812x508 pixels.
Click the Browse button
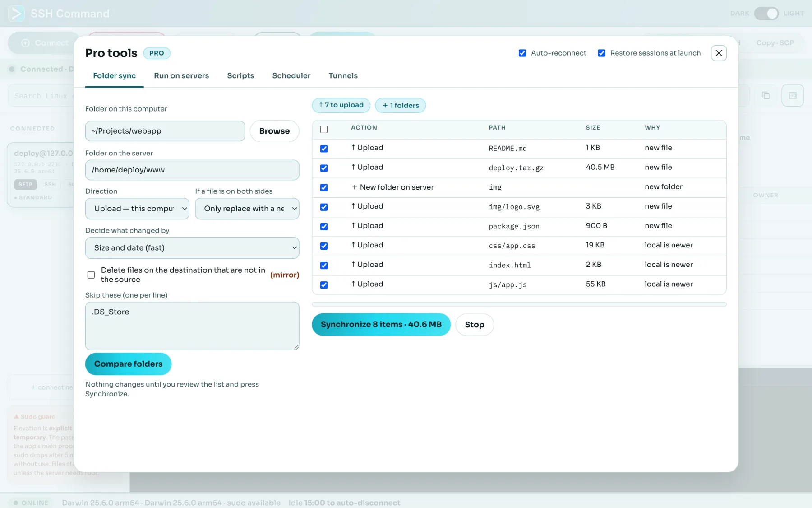(274, 131)
